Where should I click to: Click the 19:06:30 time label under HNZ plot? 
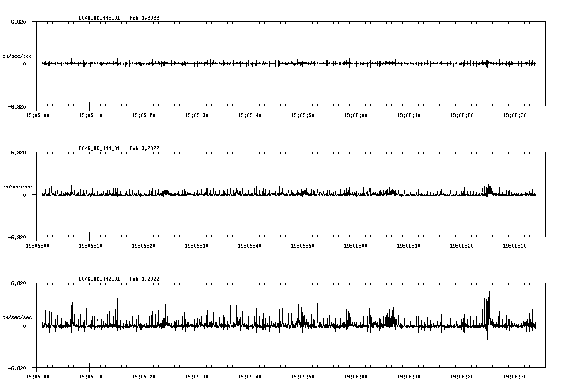514,376
